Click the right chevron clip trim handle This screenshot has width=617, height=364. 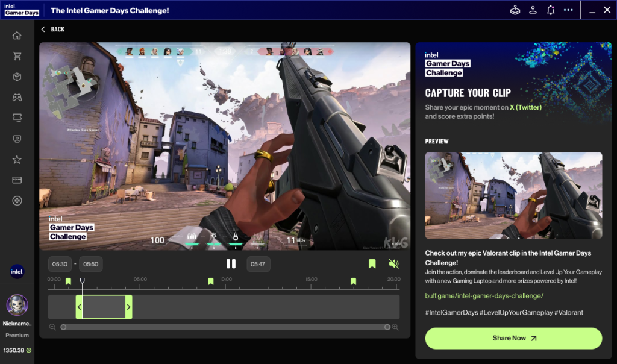[128, 307]
